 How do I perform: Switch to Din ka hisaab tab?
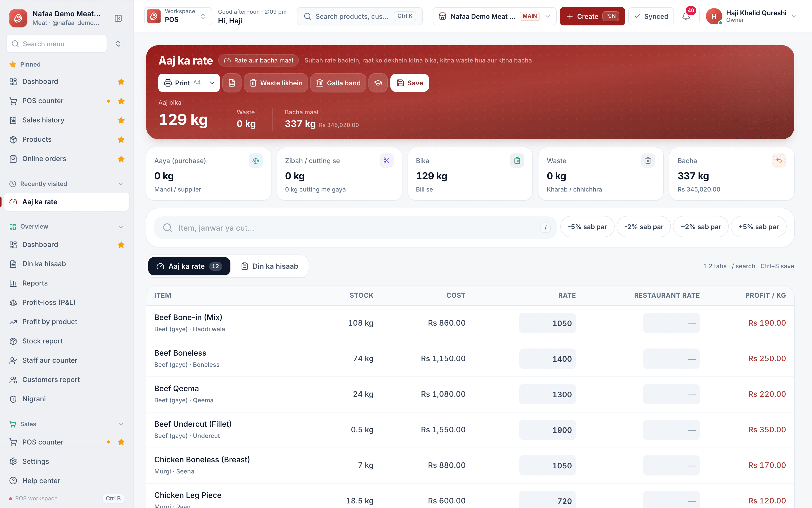point(269,266)
